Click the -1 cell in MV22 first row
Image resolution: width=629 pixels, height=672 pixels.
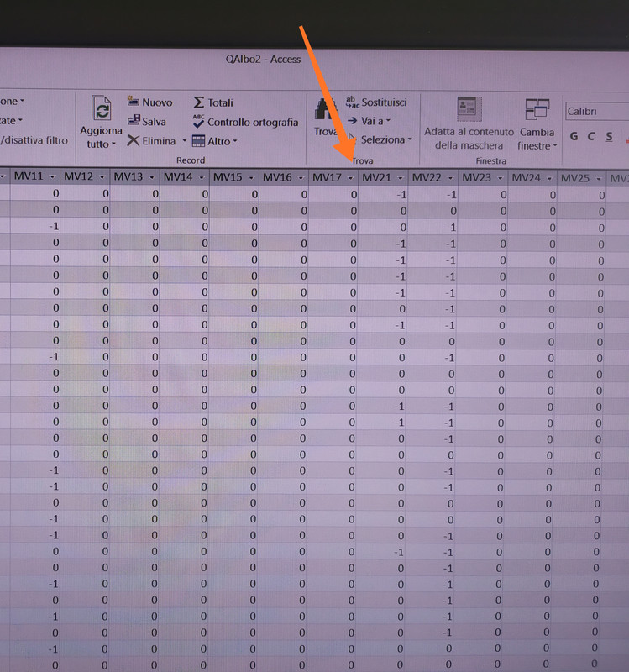(432, 195)
